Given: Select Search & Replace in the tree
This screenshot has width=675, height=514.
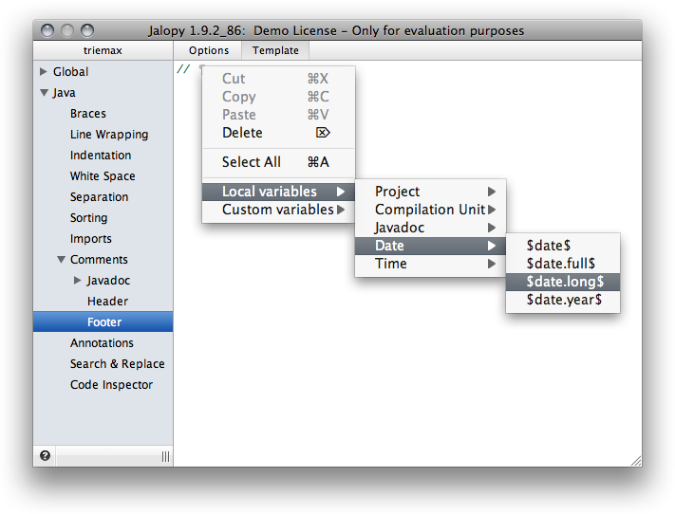Looking at the screenshot, I should pos(117,364).
